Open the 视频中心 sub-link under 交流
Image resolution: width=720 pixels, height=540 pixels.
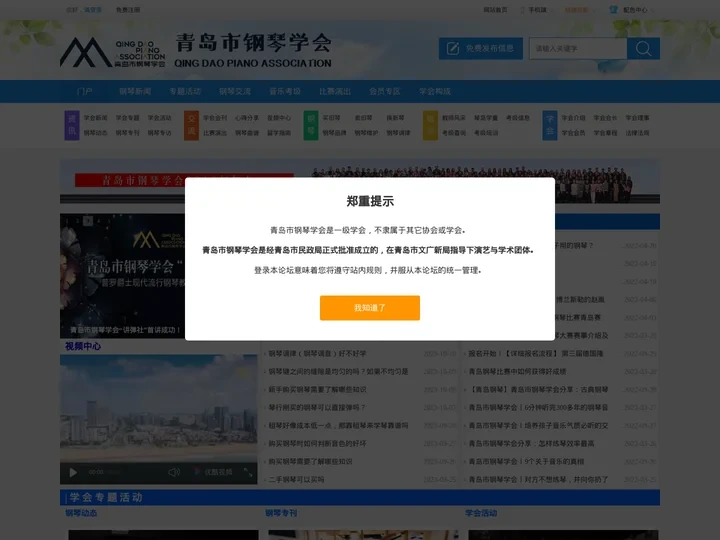pos(279,118)
